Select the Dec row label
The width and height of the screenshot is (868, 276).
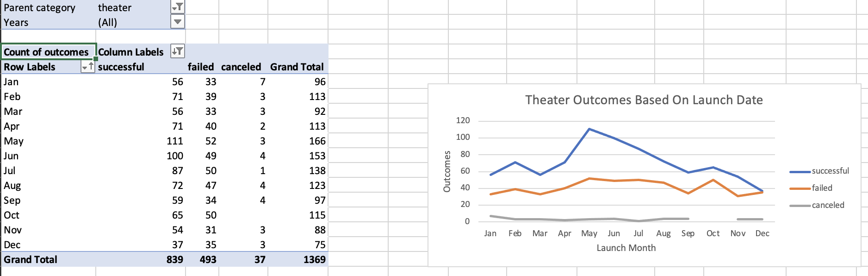(x=12, y=245)
